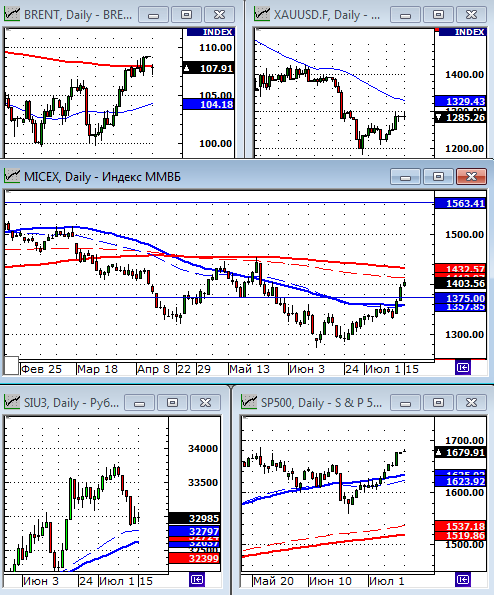Click the 1375.00 horizontal line label
494x595 pixels.
460,298
